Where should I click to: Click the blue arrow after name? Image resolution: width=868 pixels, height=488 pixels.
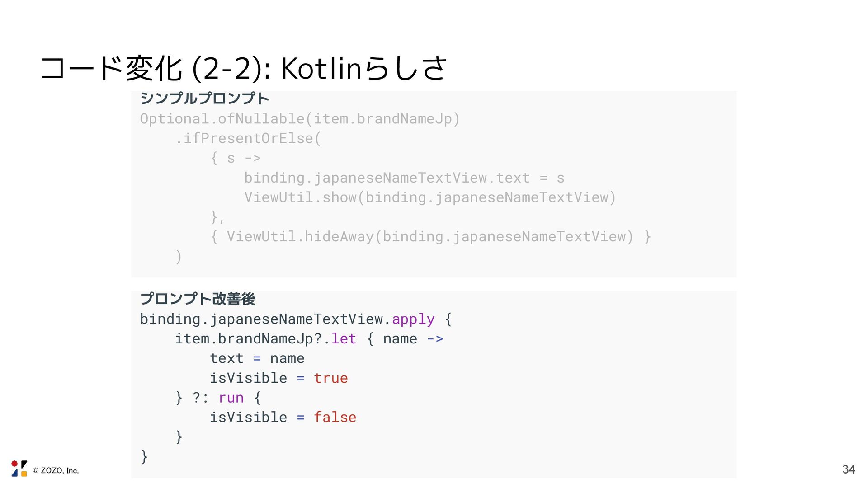435,339
